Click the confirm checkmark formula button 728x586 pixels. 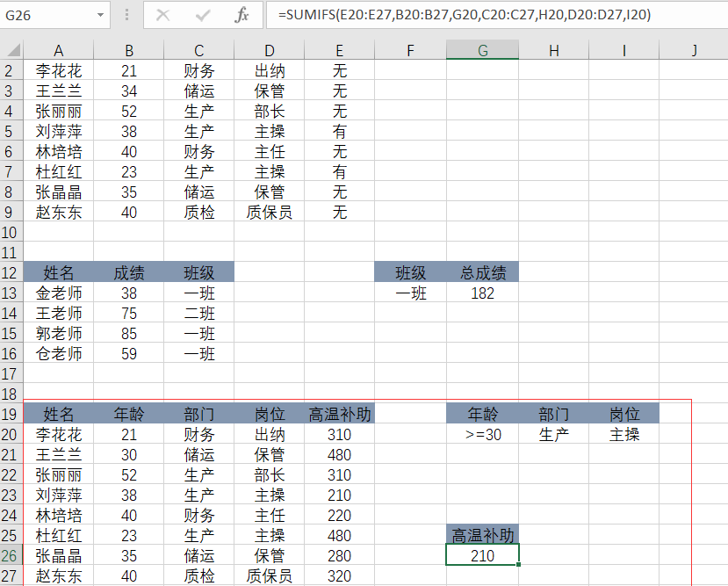203,15
